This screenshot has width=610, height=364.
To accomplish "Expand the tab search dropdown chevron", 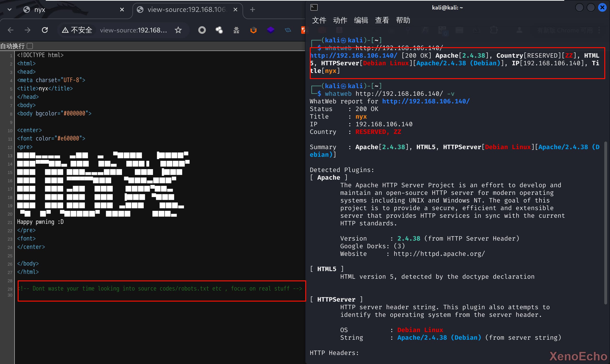I will pos(10,10).
